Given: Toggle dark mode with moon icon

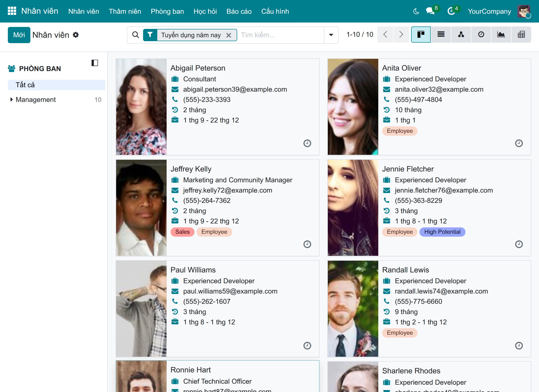Looking at the screenshot, I should coord(416,11).
